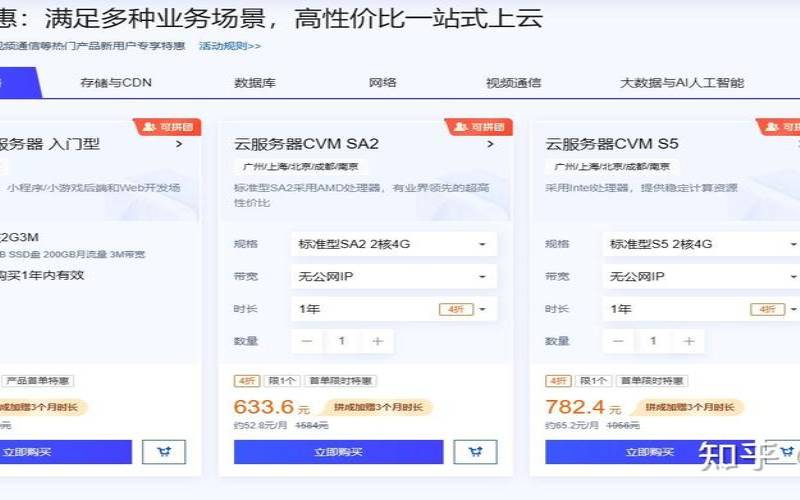Screen dimensions: 800x500
Task: Open the CVM SA2 bandwidth 无公网IP dropdown
Action: pos(394,276)
